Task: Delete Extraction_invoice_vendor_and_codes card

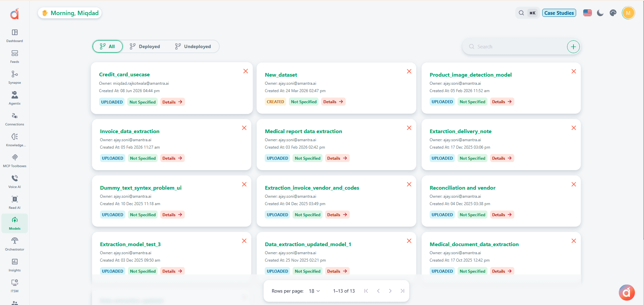Action: [409, 184]
